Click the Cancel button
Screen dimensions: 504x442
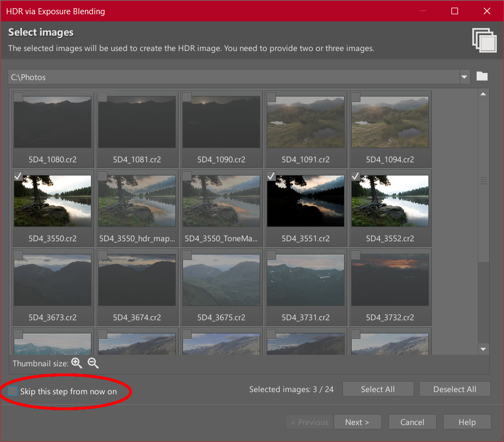(412, 422)
